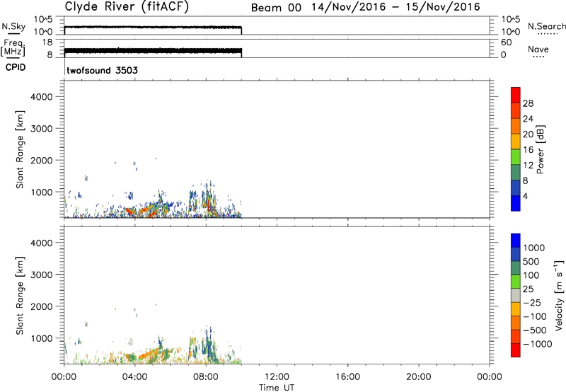Image resolution: width=566 pixels, height=392 pixels.
Task: Click the 'Freq. [MHz]' axis label
Action: click(x=13, y=47)
